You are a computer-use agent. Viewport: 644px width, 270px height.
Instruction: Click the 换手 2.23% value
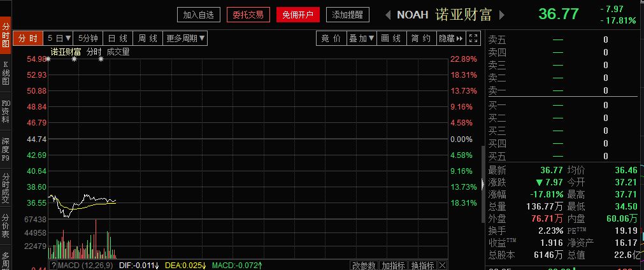click(551, 231)
